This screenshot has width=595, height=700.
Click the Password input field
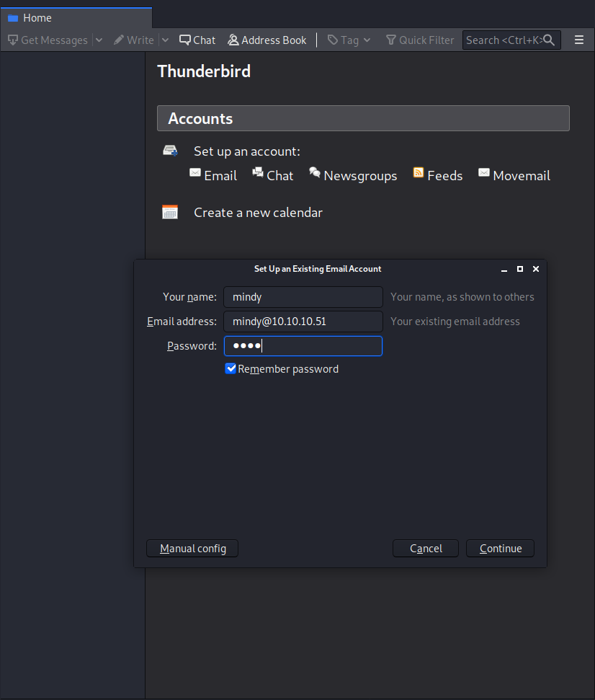pyautogui.click(x=303, y=346)
